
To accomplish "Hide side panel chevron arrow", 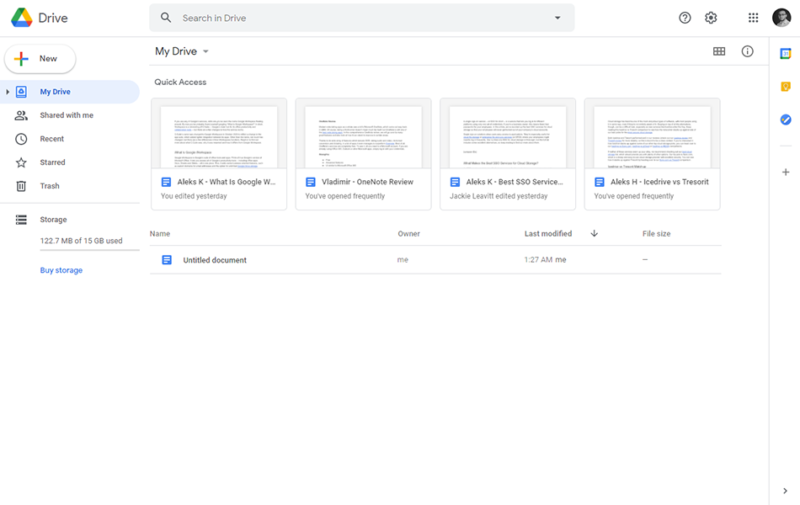I will [x=785, y=491].
